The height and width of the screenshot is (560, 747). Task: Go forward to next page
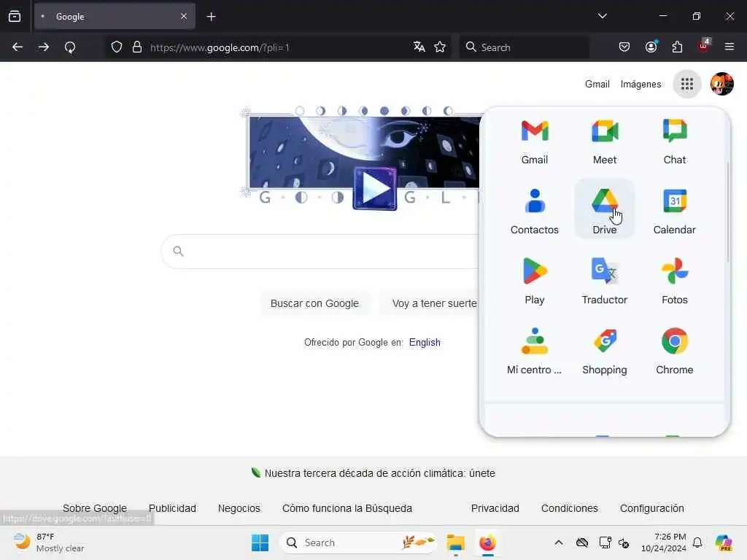pyautogui.click(x=43, y=47)
